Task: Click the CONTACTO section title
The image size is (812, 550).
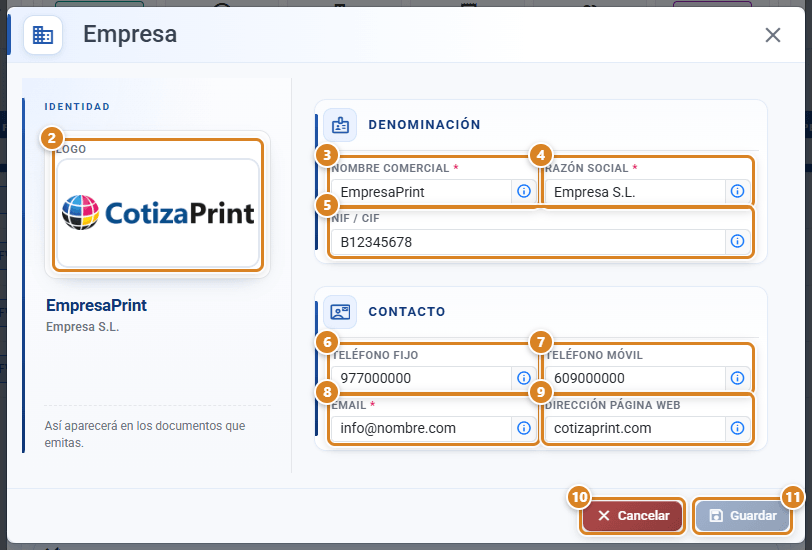Action: coord(407,312)
